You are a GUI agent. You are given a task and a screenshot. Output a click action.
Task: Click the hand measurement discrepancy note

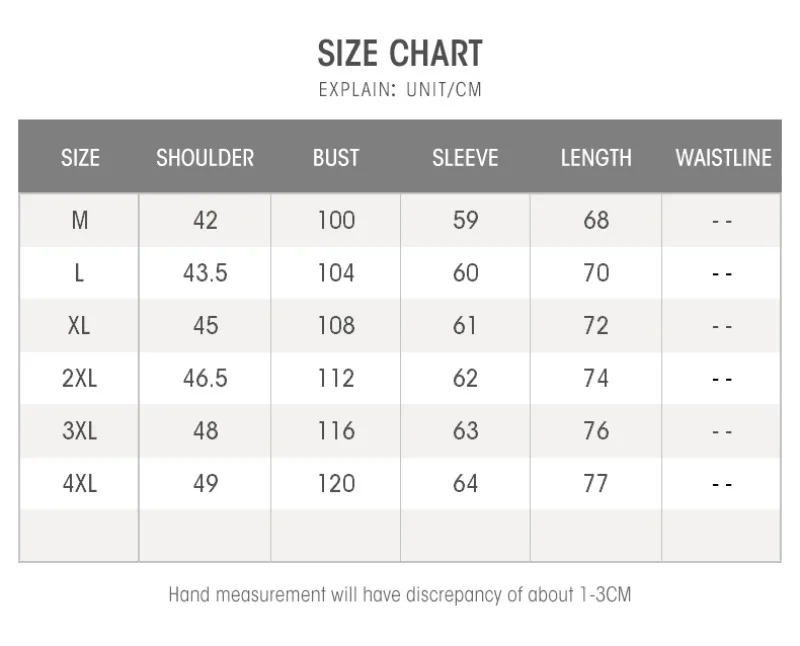[400, 595]
